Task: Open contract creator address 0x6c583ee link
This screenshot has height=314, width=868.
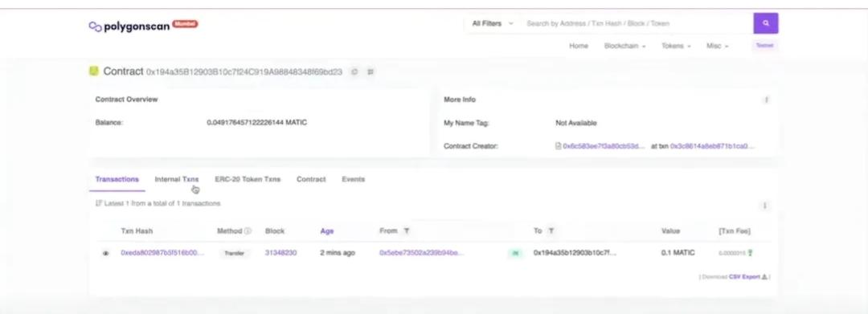Action: 604,146
